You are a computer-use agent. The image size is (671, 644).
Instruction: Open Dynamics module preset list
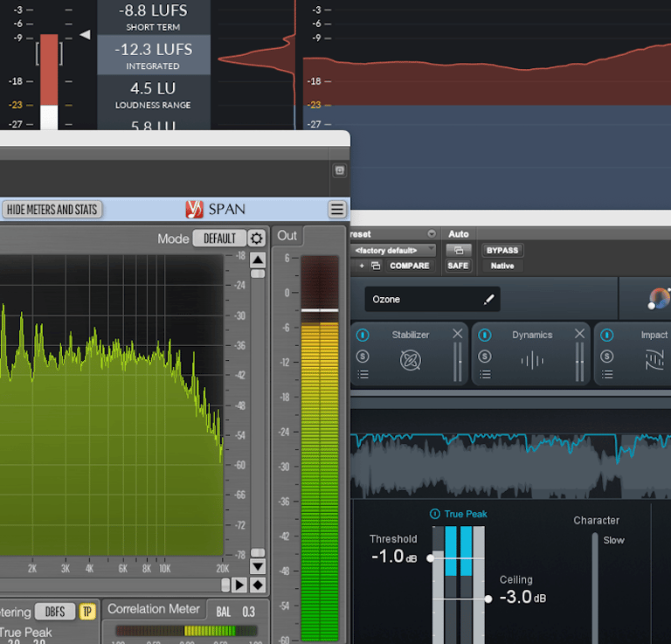click(x=485, y=375)
